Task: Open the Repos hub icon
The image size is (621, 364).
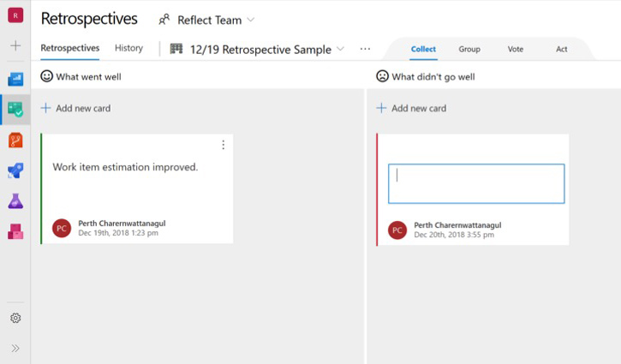Action: pos(15,140)
